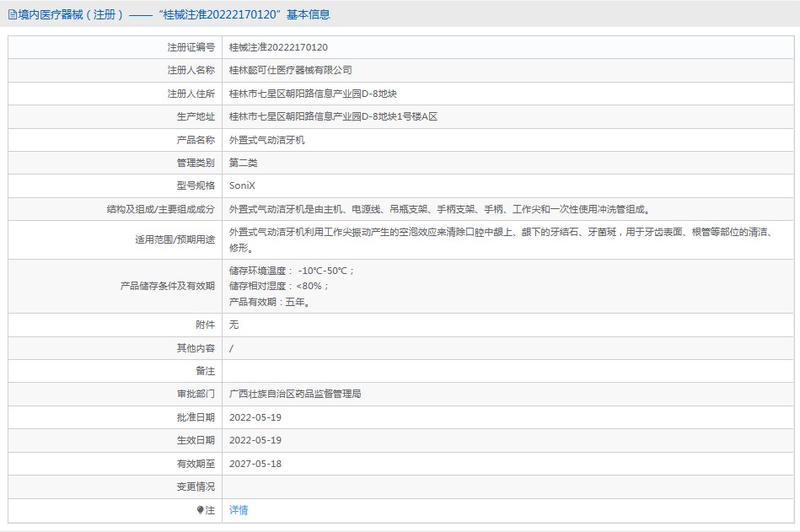
Task: Click the 其他内容 label
Action: tap(196, 348)
